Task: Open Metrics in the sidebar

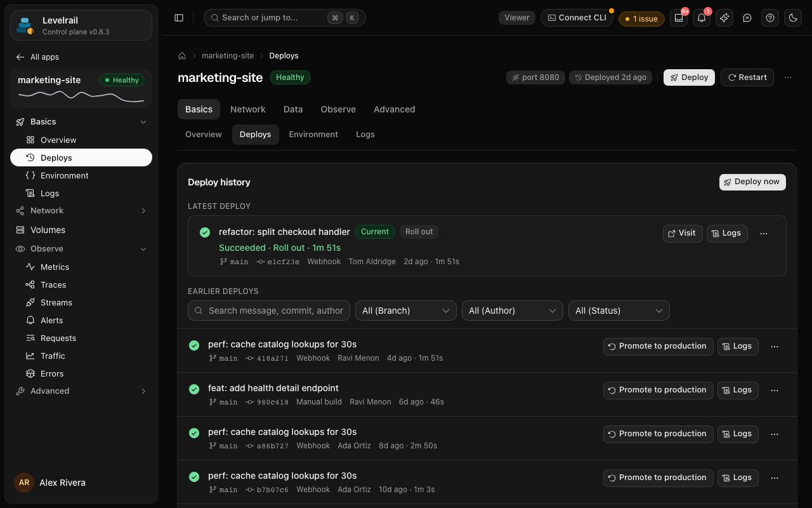Action: point(81,267)
